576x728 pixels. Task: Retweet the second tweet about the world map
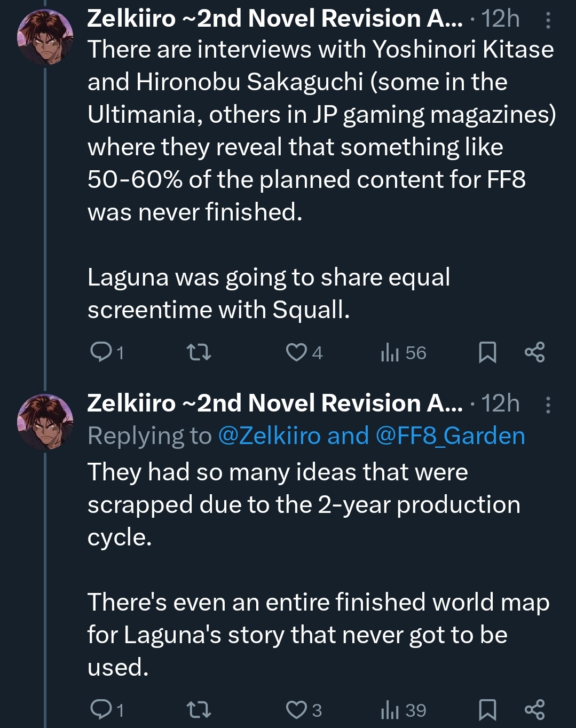pos(199,710)
